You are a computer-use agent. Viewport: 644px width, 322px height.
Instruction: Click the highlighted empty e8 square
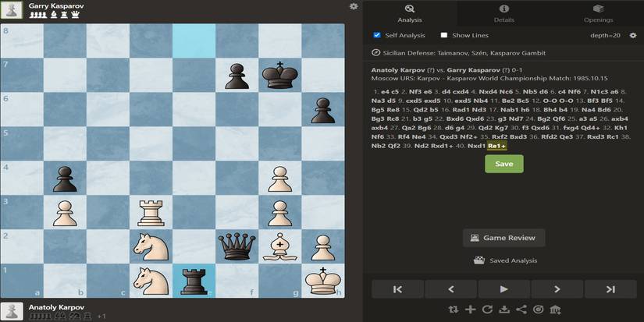pos(194,41)
